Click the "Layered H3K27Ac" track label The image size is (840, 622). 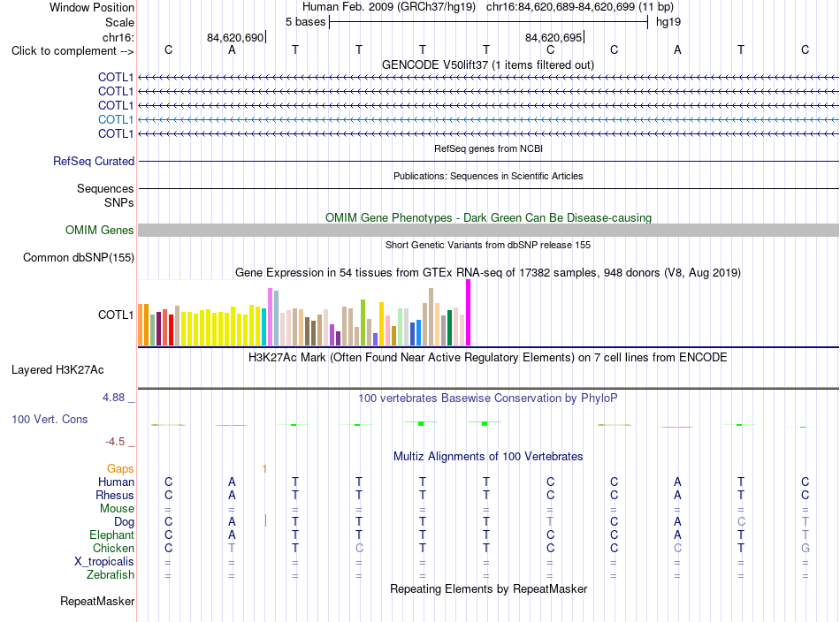pyautogui.click(x=57, y=370)
